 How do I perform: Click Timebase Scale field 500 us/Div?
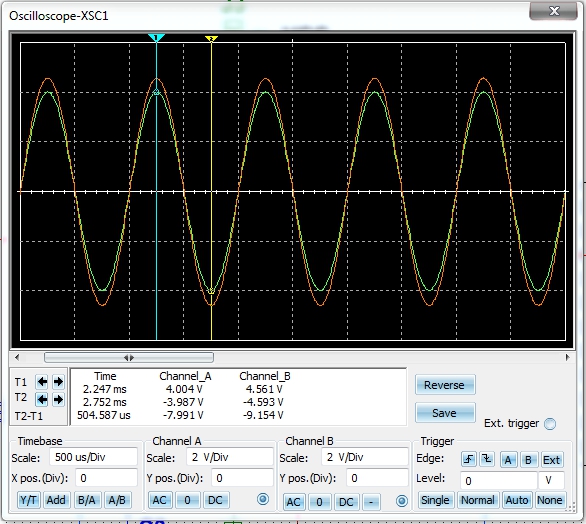coord(93,457)
